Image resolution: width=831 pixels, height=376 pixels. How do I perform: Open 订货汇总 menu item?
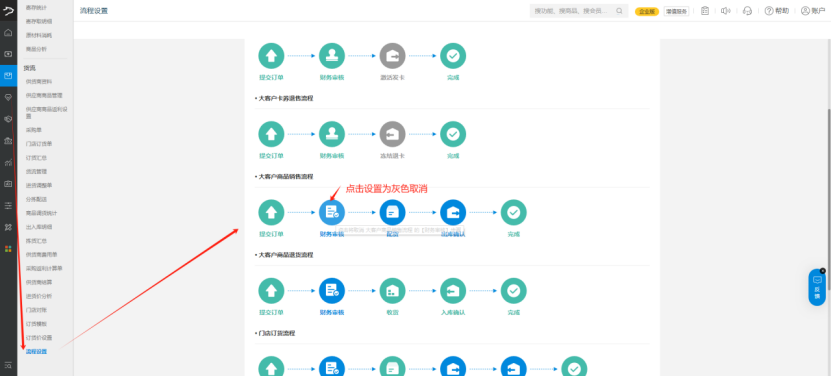coord(36,158)
